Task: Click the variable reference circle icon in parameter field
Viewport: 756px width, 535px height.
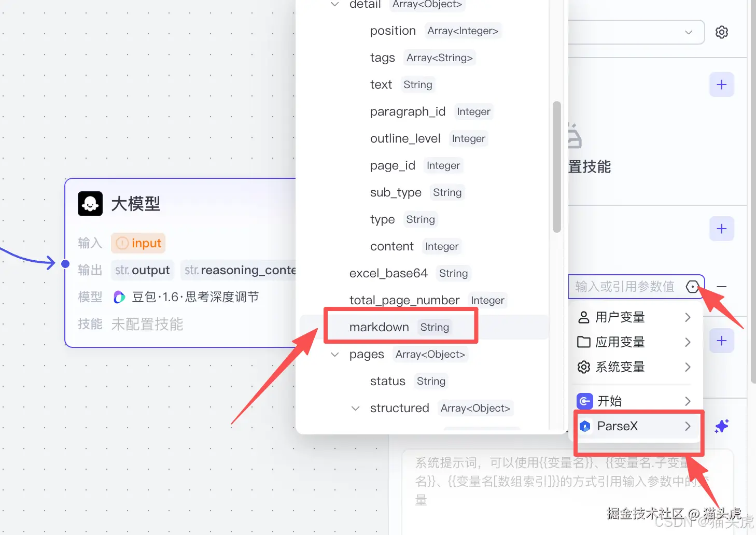Action: tap(693, 287)
